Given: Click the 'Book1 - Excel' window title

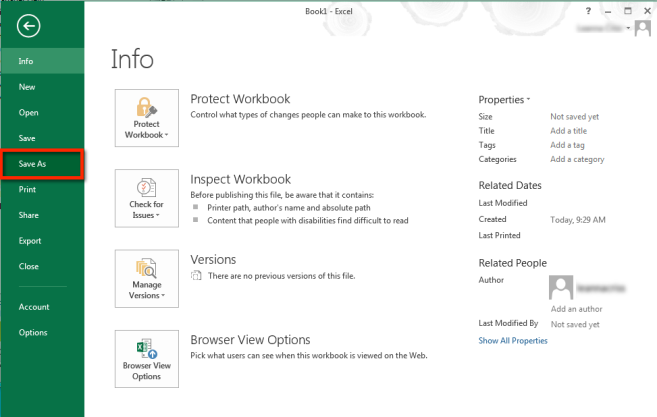Looking at the screenshot, I should (x=328, y=11).
